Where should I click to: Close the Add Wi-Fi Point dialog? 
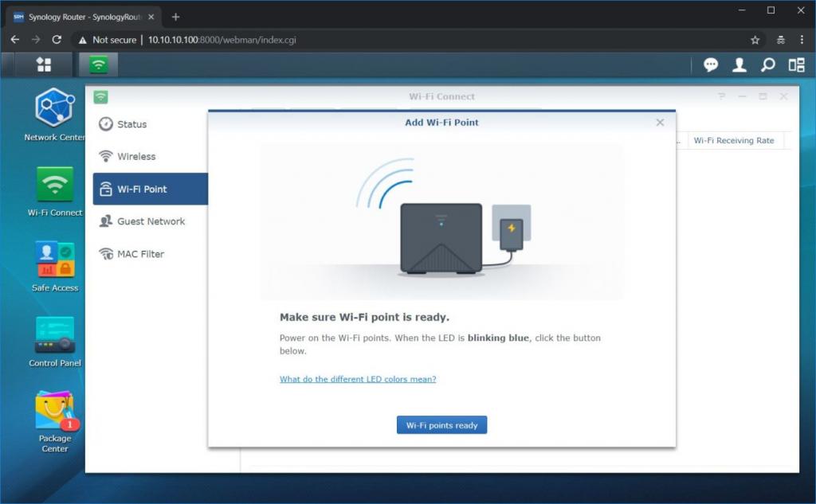[x=660, y=123]
